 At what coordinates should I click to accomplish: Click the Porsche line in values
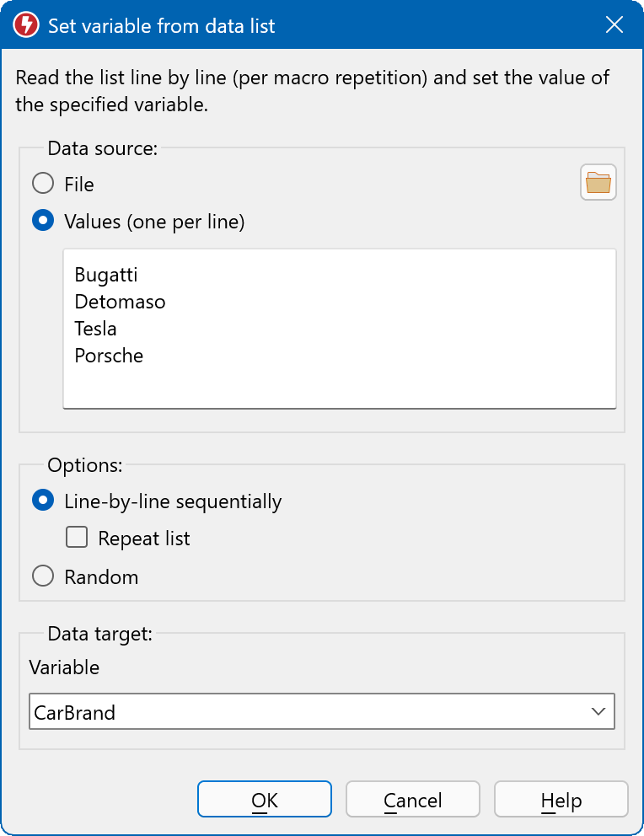[x=109, y=356]
